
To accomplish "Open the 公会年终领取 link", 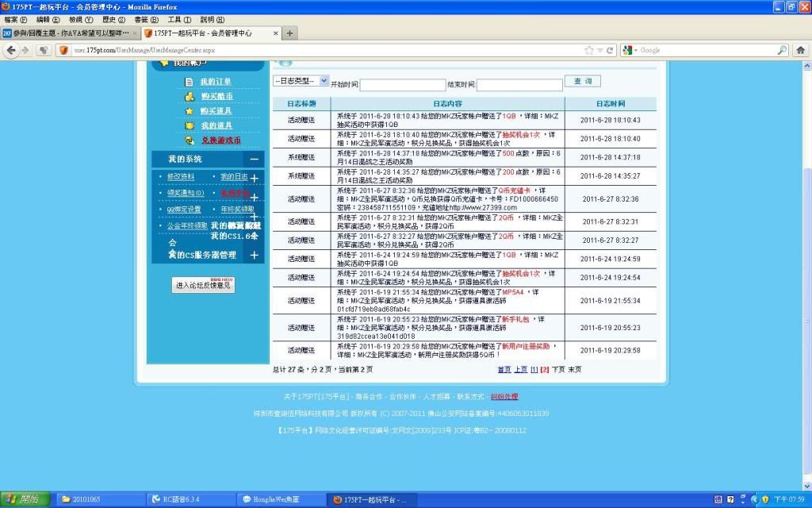I will point(187,226).
